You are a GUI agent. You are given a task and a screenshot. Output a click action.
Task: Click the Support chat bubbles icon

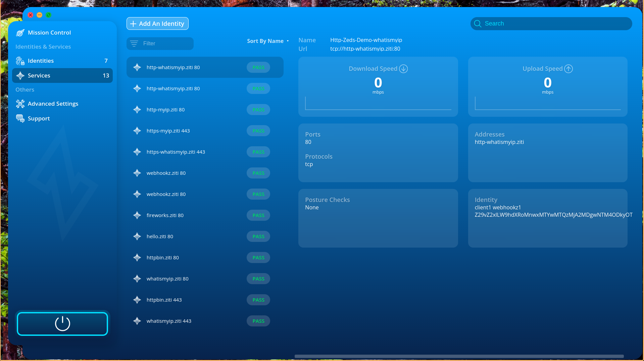(x=20, y=118)
